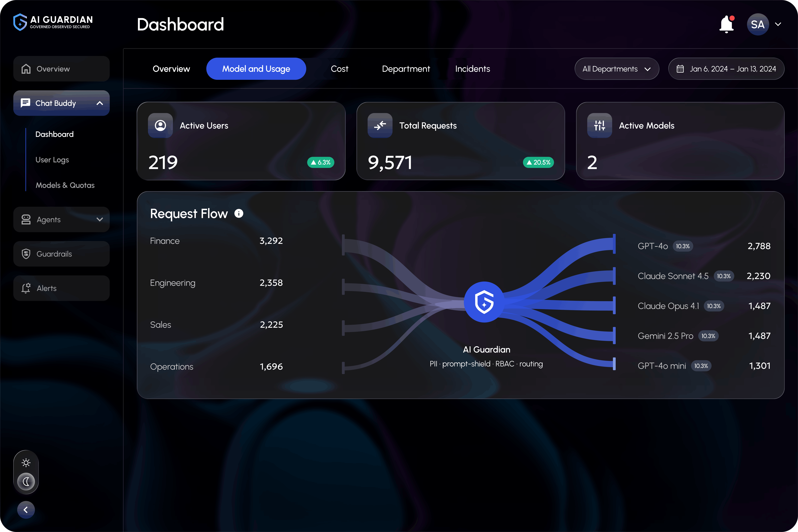Click the calendar icon in date range

pos(680,69)
